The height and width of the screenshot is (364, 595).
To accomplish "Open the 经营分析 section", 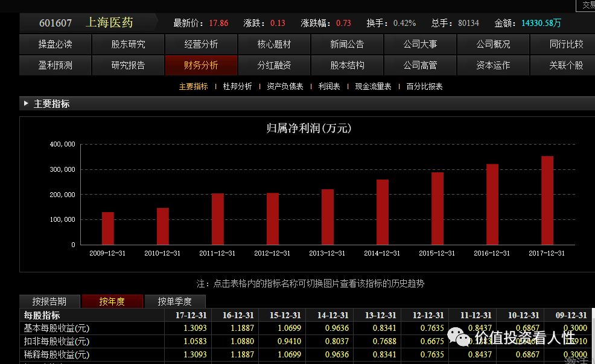I will [201, 45].
